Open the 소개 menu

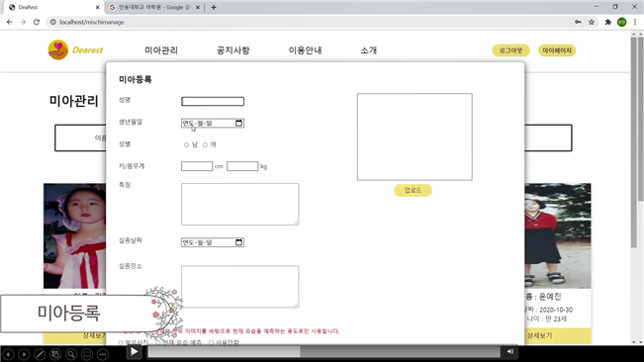click(x=368, y=50)
